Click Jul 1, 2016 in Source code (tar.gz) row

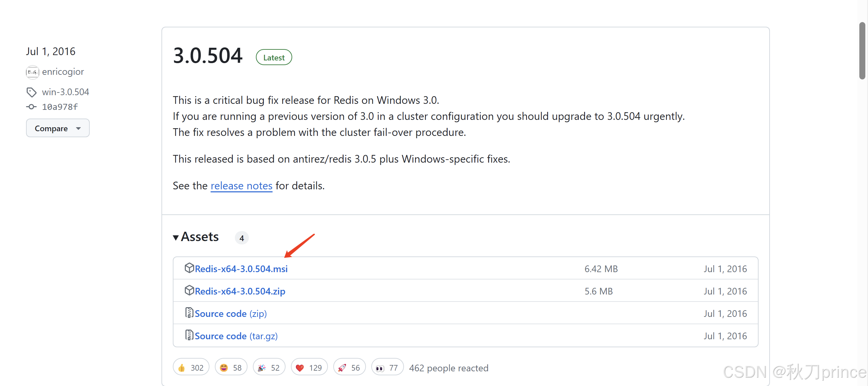point(725,336)
